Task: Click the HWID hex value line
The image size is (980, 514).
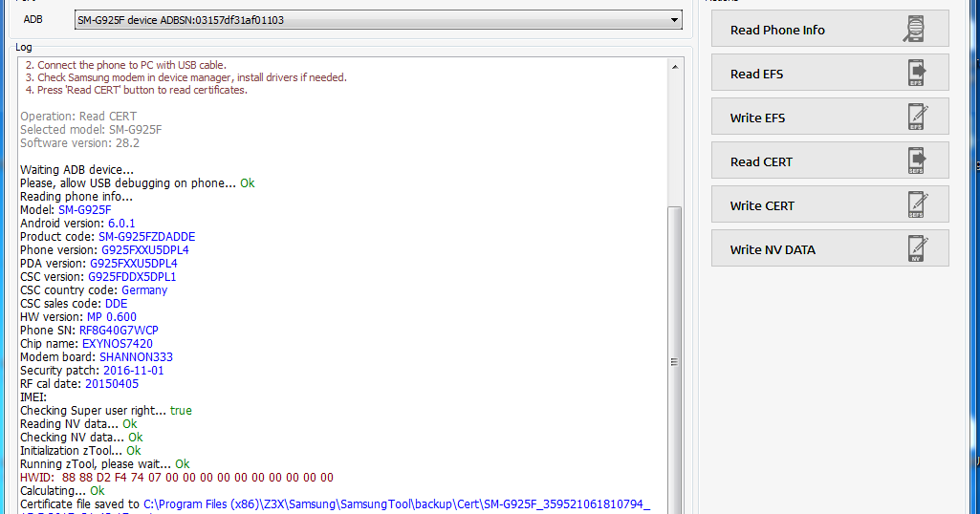Action: (x=177, y=477)
